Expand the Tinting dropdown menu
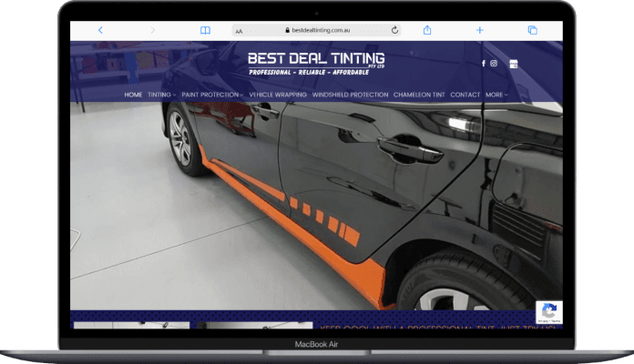634x364 pixels. click(x=161, y=95)
